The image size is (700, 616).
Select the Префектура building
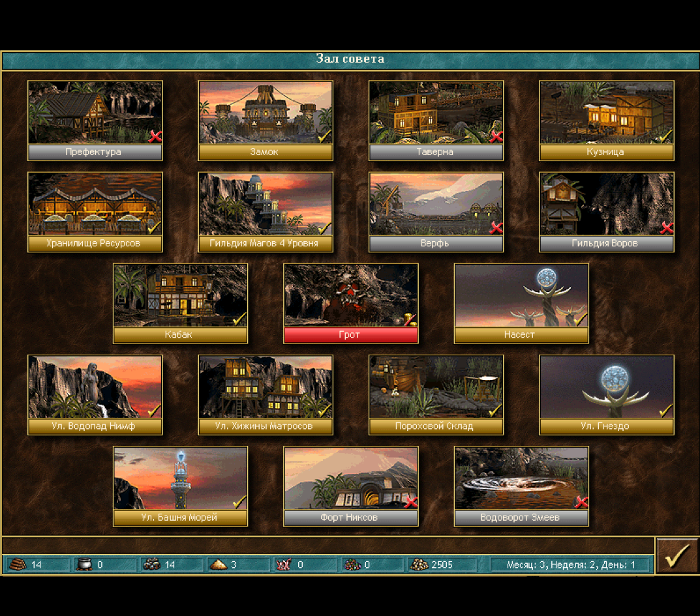pos(95,121)
